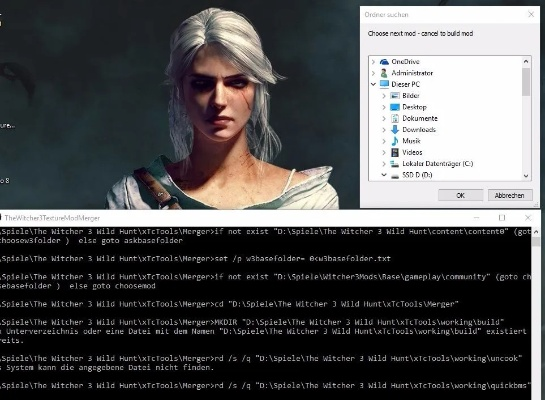This screenshot has height=400, width=545.
Task: Click Abbrechen to build the mod
Action: (510, 195)
